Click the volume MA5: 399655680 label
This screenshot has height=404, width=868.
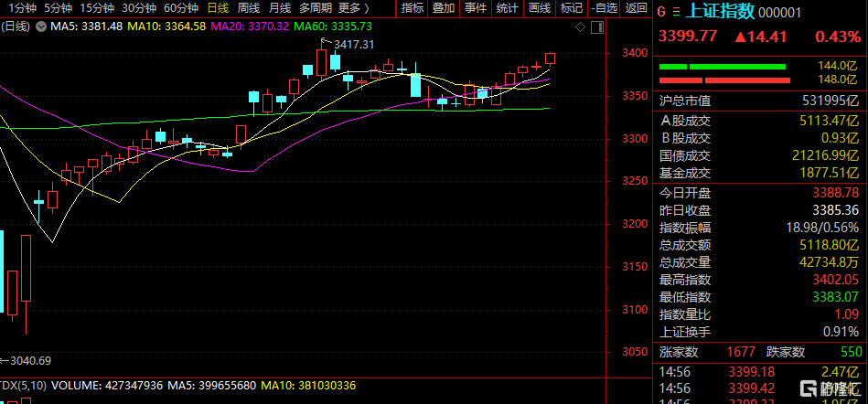coord(212,385)
